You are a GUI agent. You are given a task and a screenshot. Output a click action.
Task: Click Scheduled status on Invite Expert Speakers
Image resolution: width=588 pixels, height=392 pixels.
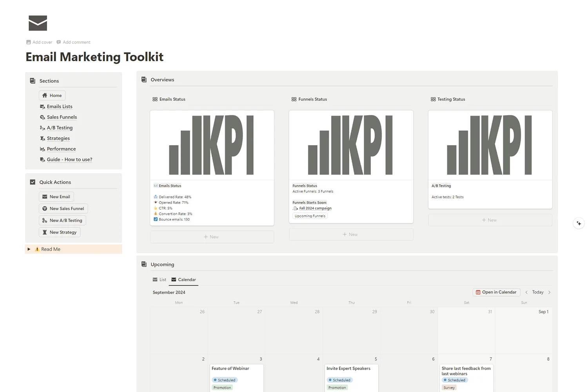pos(339,380)
